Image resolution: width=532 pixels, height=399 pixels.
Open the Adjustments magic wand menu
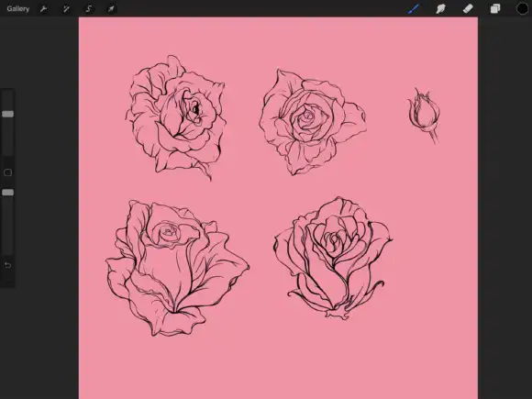(66, 9)
